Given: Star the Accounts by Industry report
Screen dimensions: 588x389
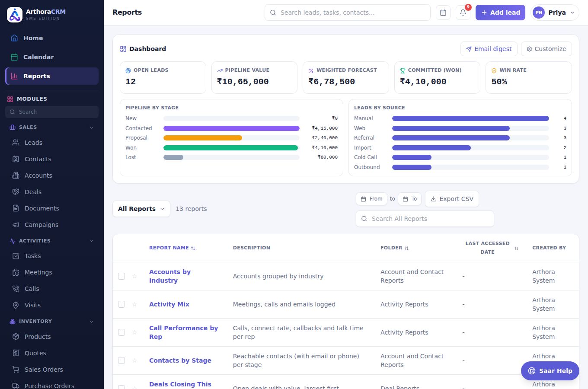Looking at the screenshot, I should 134,276.
